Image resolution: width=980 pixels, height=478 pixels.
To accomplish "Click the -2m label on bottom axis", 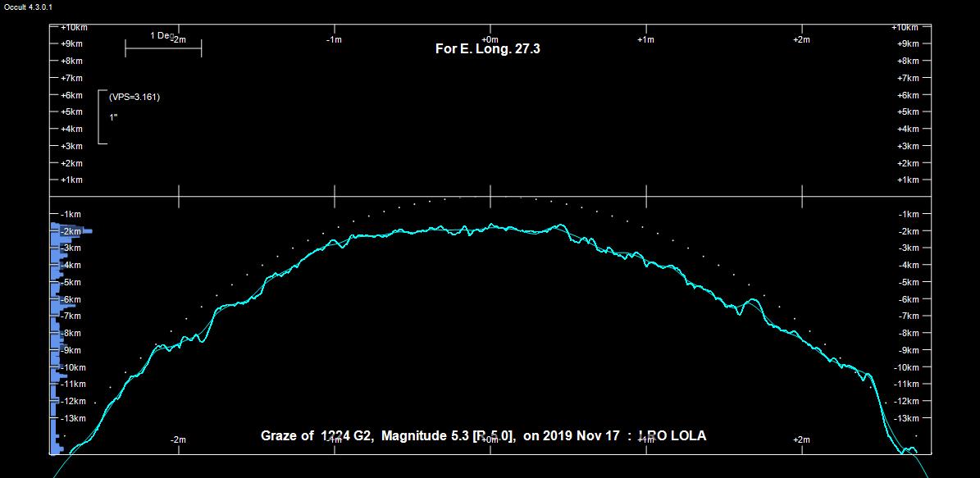I will point(178,440).
